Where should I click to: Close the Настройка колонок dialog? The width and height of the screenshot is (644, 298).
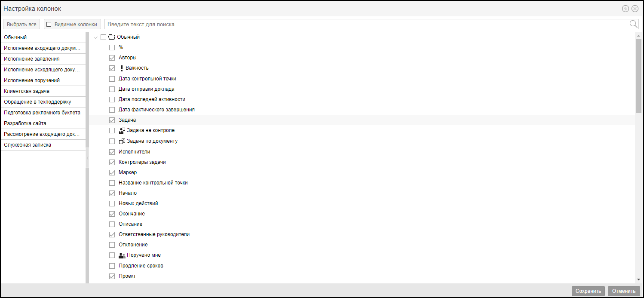[x=635, y=9]
